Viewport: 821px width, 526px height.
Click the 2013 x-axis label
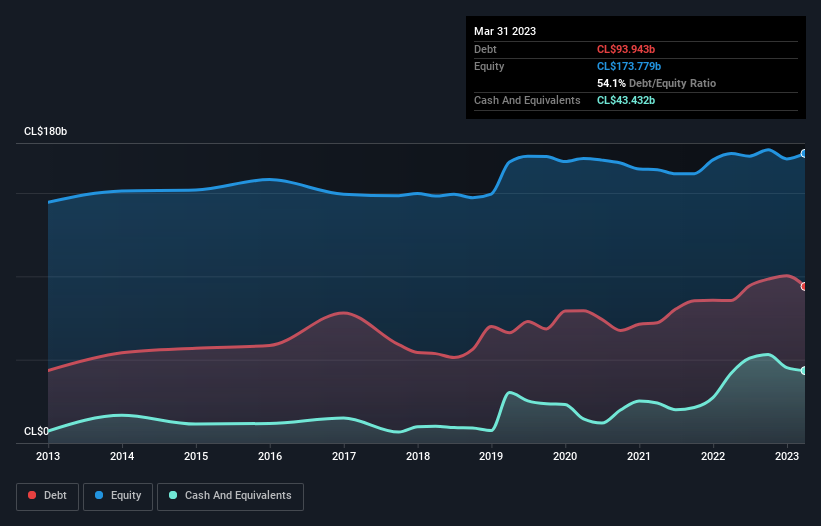point(48,456)
